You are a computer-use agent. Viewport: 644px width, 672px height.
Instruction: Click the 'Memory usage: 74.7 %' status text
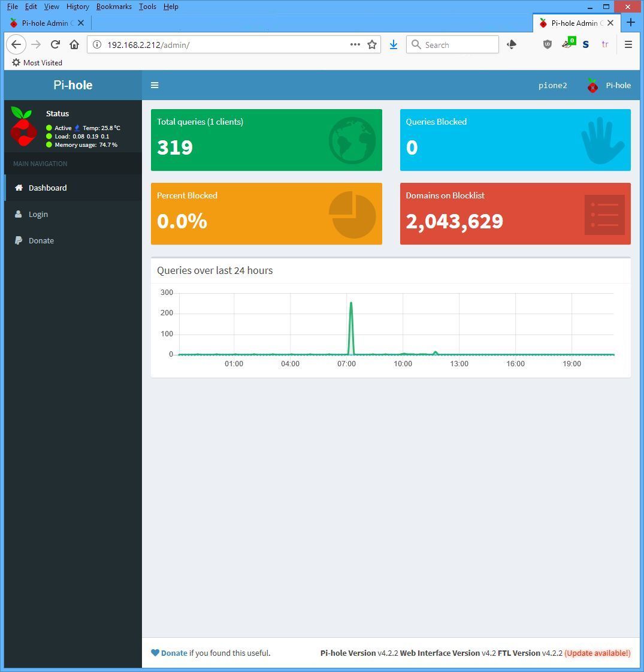(86, 145)
